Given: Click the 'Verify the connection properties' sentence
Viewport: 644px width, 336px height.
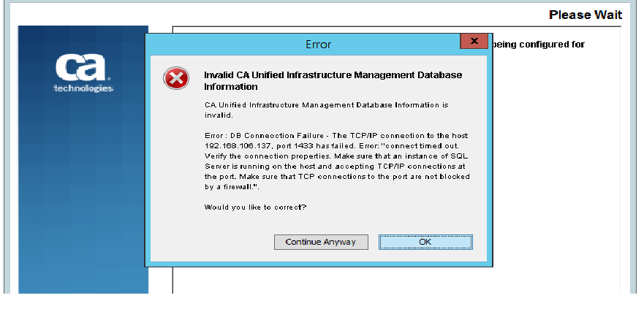Looking at the screenshot, I should pyautogui.click(x=268, y=156).
